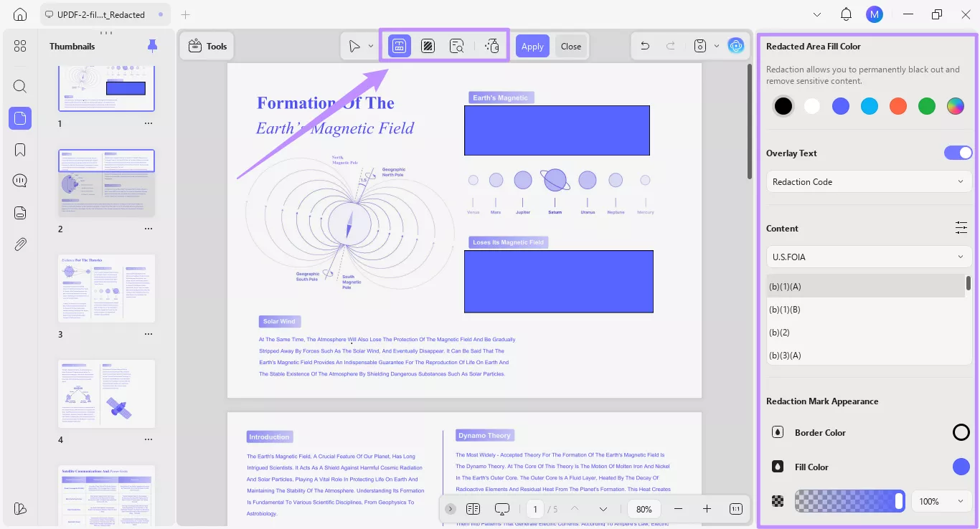Start slideshow presentation mode
Viewport: 980px width, 529px height.
tap(502, 509)
